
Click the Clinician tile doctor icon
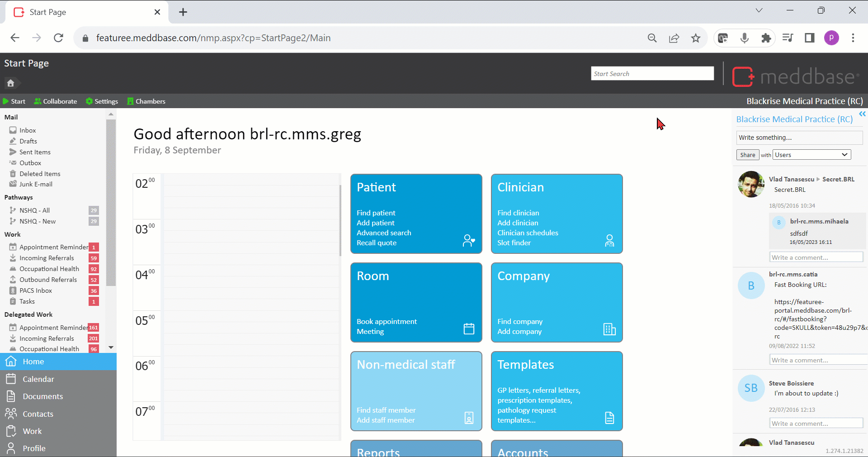(x=609, y=240)
